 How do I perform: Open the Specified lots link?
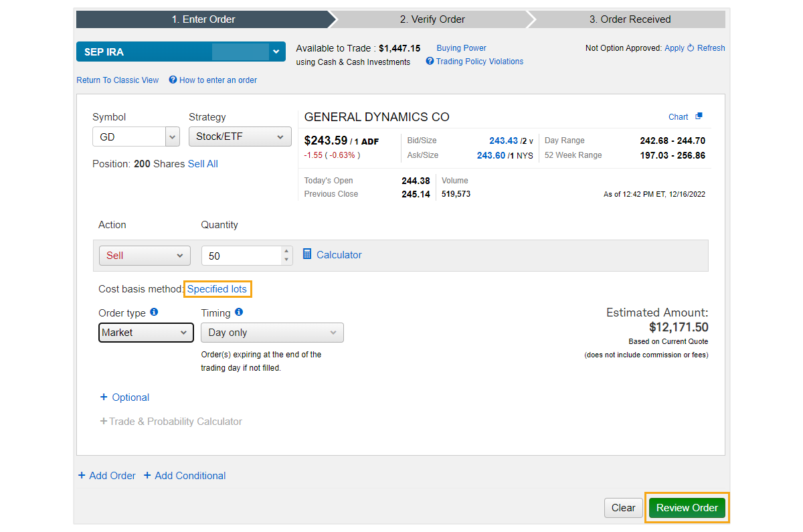[x=217, y=289]
